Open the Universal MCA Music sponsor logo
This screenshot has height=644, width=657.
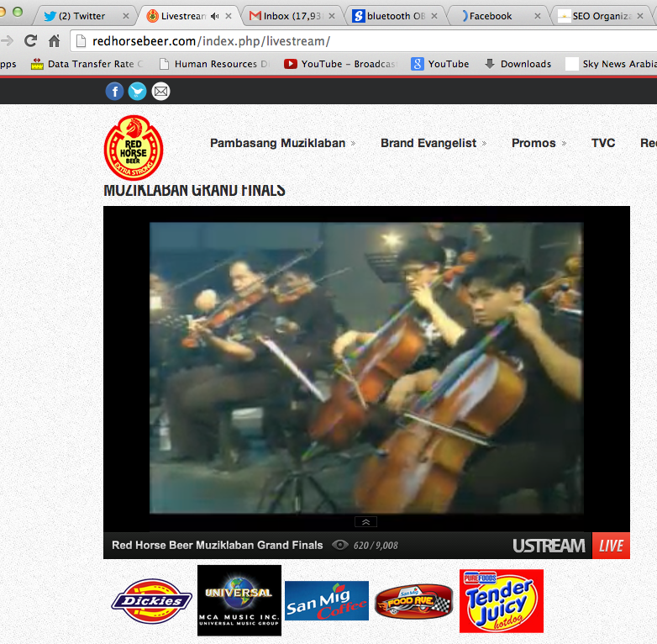pos(239,600)
